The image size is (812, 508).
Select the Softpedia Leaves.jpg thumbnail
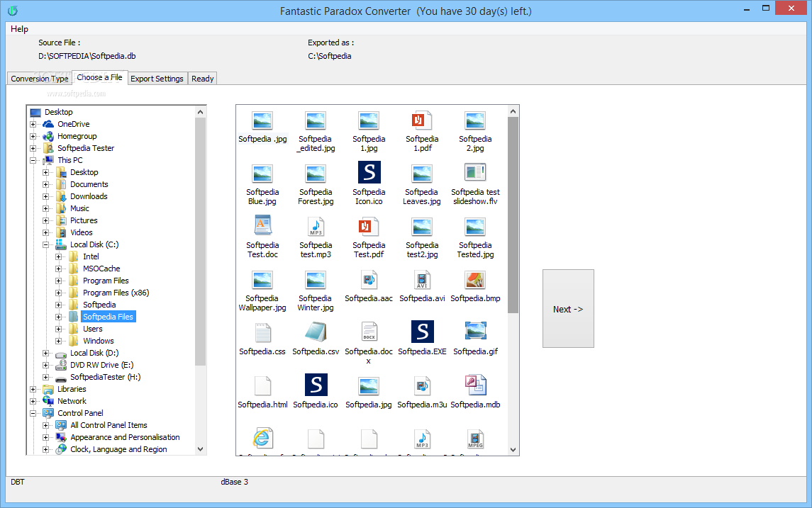422,174
